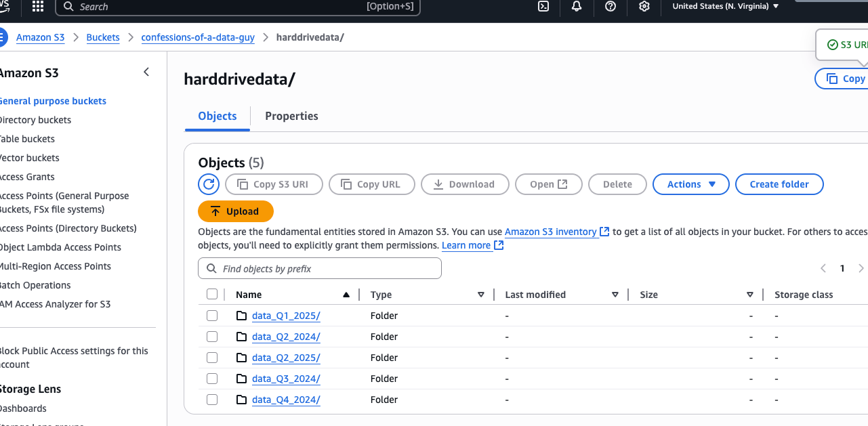Open General purpose buckets in sidebar
This screenshot has height=426, width=868.
coord(52,101)
